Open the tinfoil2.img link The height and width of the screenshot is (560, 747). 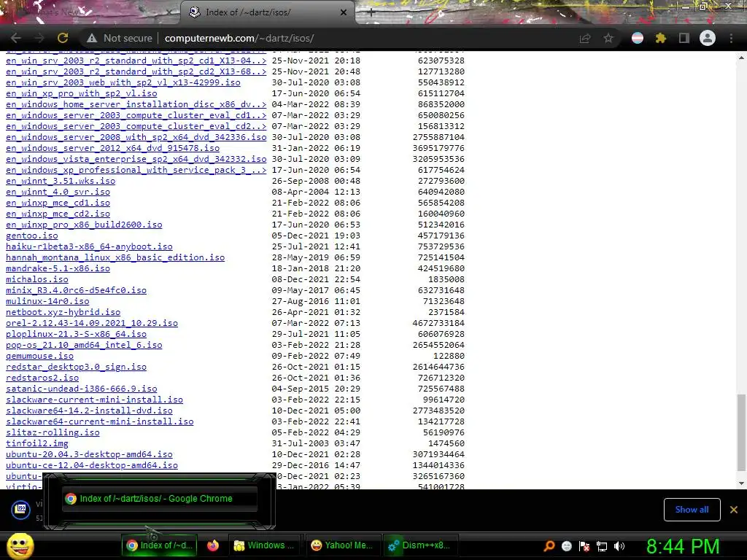[37, 444]
